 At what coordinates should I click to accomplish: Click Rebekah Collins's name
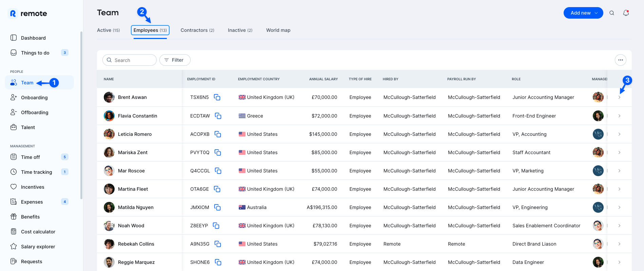tap(136, 244)
